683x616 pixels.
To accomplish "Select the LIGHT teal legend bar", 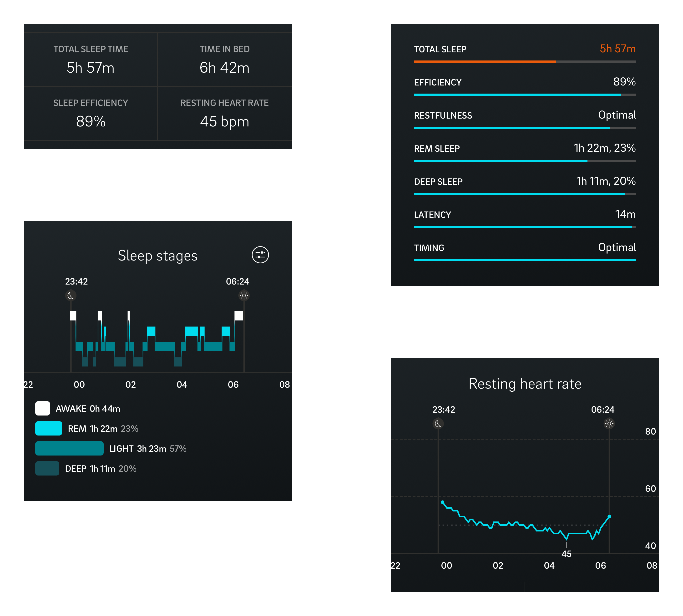I will point(69,448).
